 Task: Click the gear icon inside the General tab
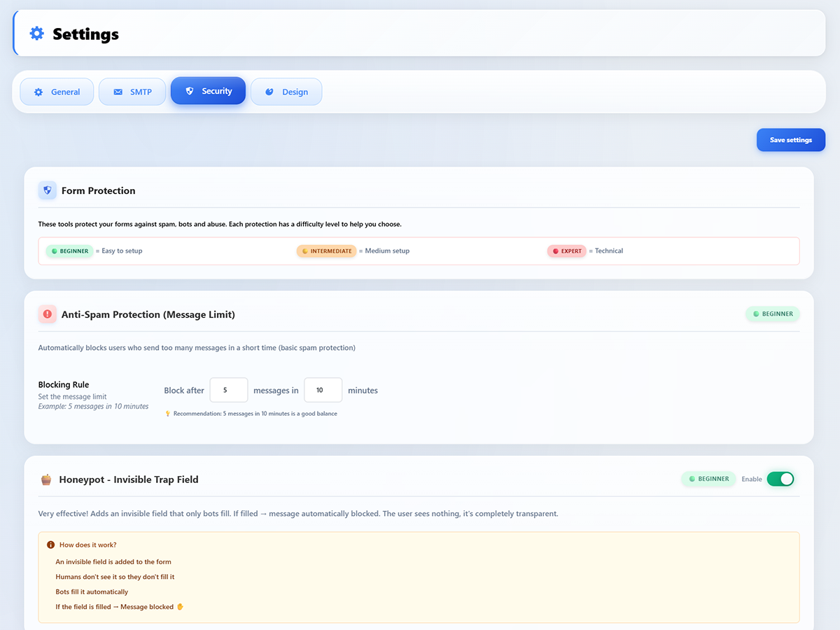tap(39, 91)
